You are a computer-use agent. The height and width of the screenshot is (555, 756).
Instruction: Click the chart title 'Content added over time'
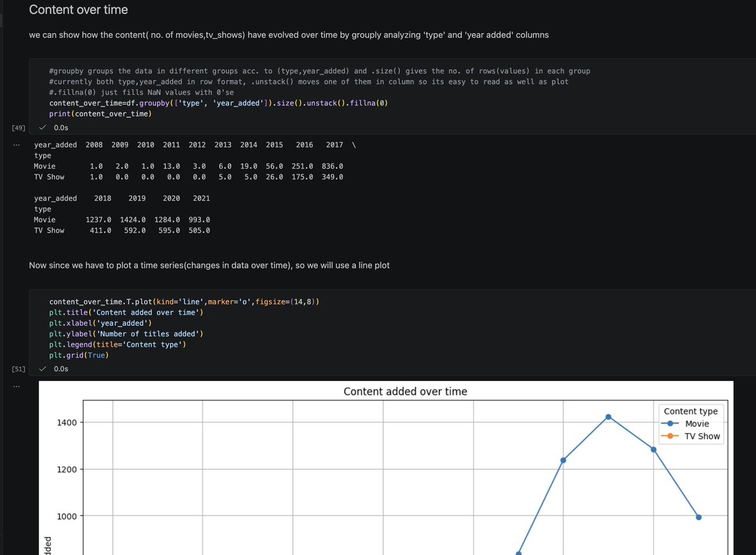click(x=406, y=391)
